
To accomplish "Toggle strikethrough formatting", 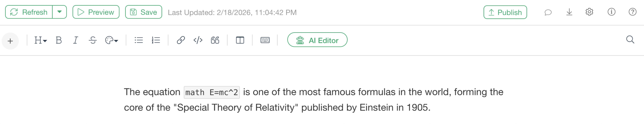I will tap(93, 40).
